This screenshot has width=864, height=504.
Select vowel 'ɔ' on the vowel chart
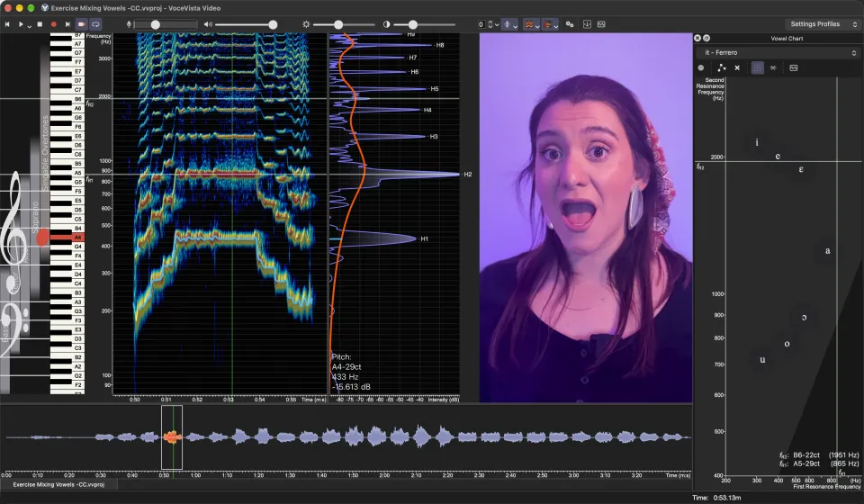coord(804,318)
